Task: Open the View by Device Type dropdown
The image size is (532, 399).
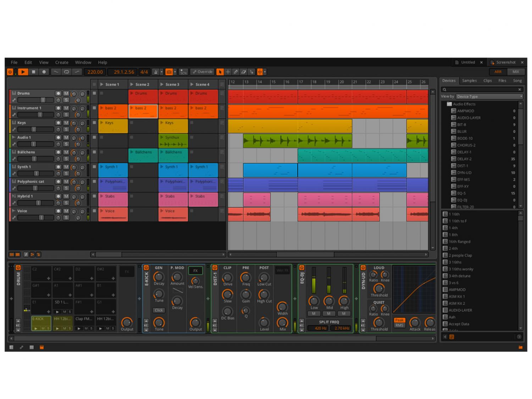Action: [489, 96]
